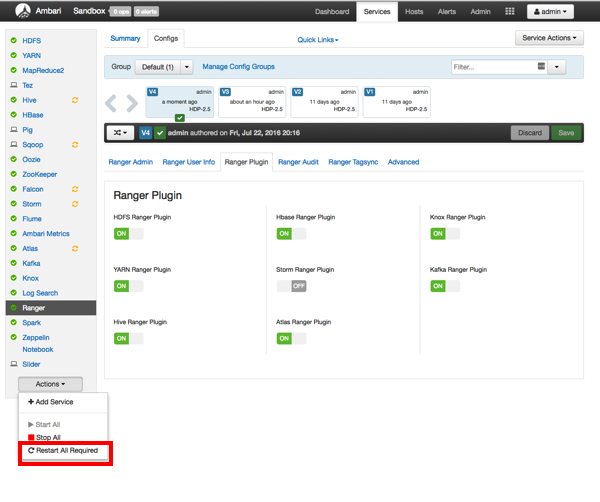This screenshot has width=600, height=502.
Task: Open the Service Actions dropdown
Action: point(549,38)
